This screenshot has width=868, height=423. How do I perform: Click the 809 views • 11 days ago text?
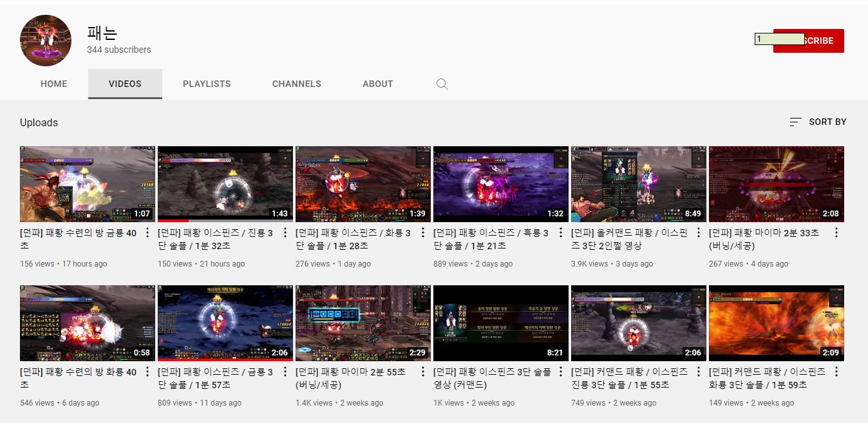(200, 403)
